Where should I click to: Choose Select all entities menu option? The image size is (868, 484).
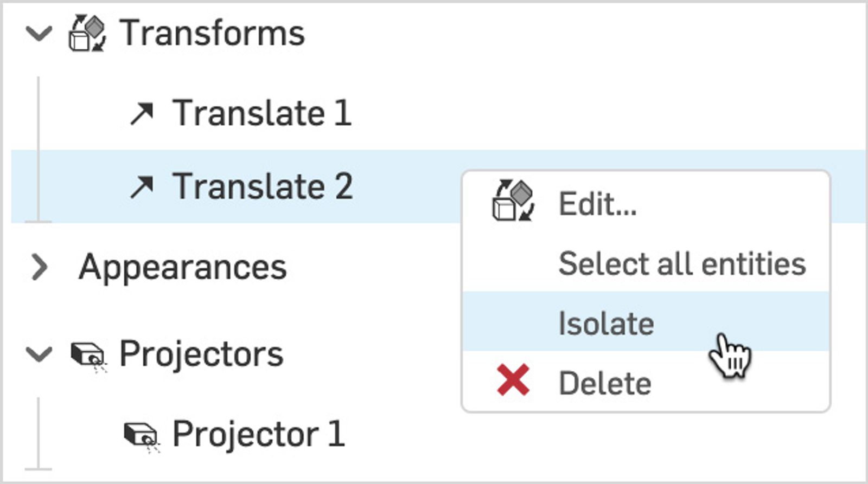(x=682, y=264)
